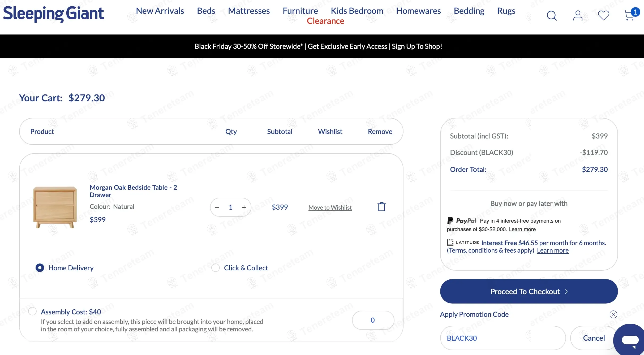Click Proceed To Checkout button
Screen dimensions: 644x355
point(529,291)
